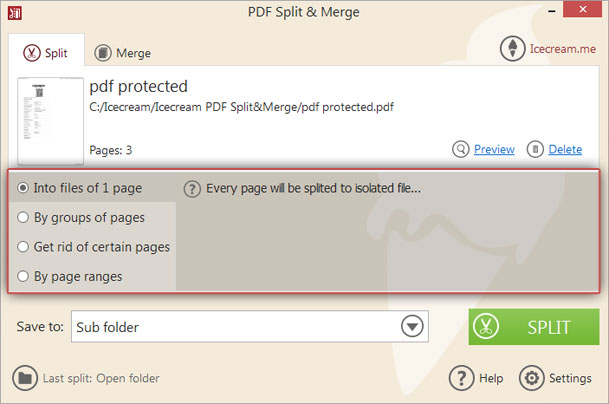This screenshot has height=404, width=609.
Task: Select "By groups of pages" option
Action: (x=24, y=217)
